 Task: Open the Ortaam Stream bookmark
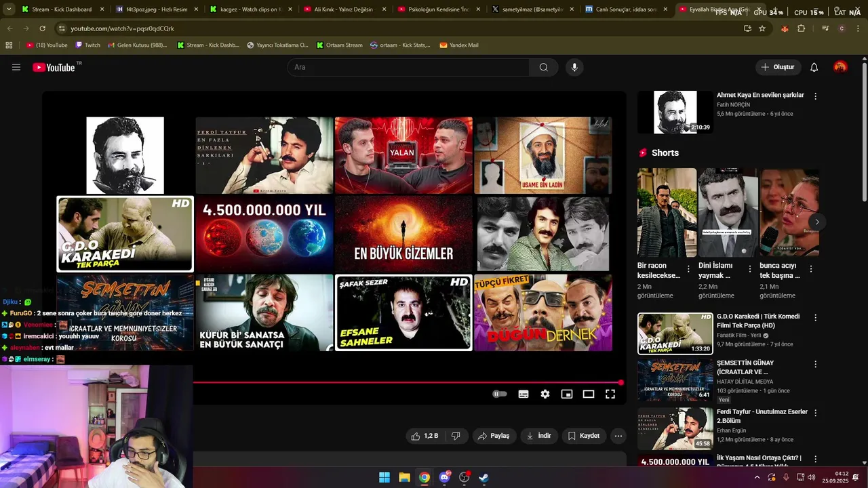point(338,45)
